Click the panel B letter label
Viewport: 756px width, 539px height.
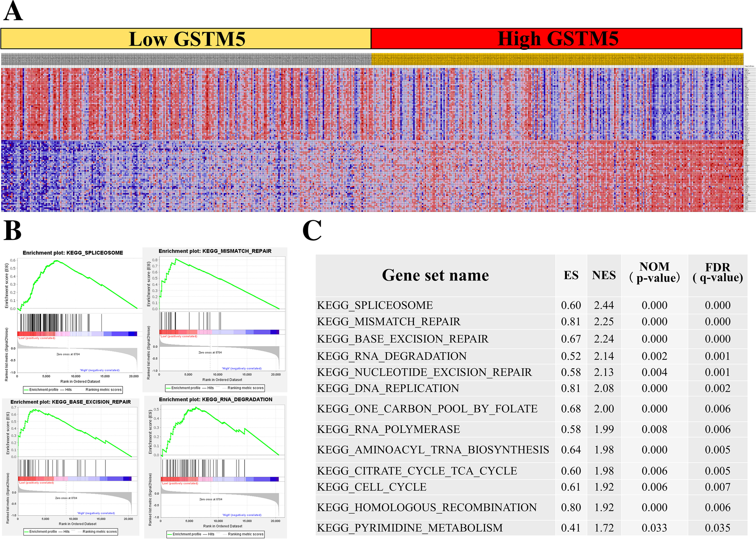[12, 230]
